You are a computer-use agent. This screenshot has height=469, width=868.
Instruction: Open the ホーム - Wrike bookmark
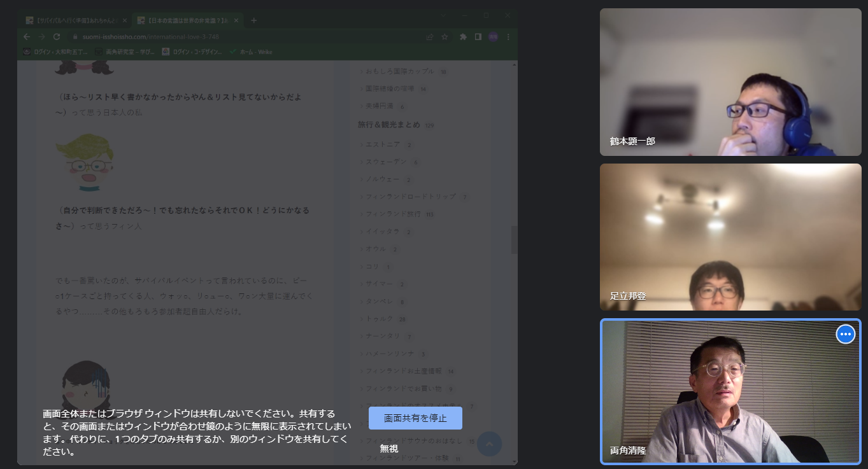point(251,52)
